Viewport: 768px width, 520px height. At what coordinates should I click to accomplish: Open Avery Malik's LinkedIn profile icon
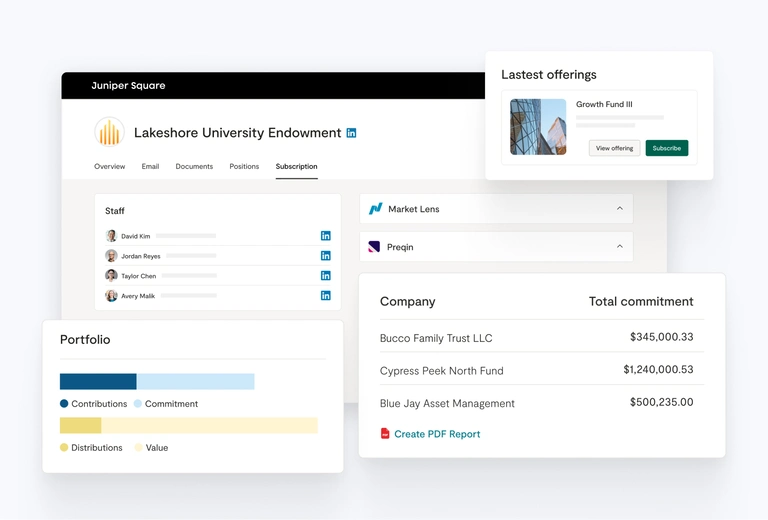326,295
